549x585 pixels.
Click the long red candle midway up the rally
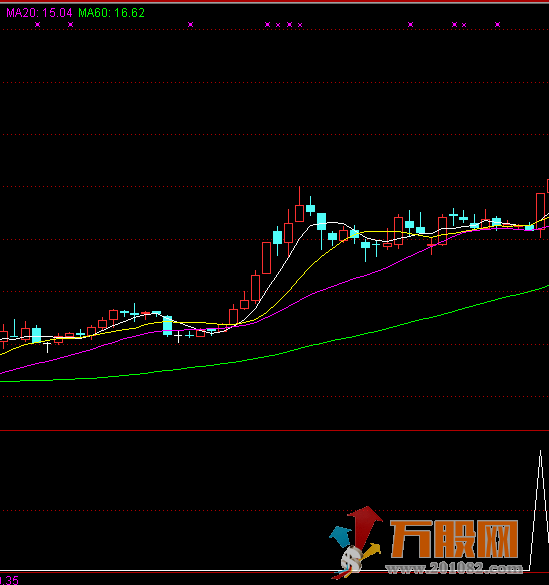click(x=266, y=258)
